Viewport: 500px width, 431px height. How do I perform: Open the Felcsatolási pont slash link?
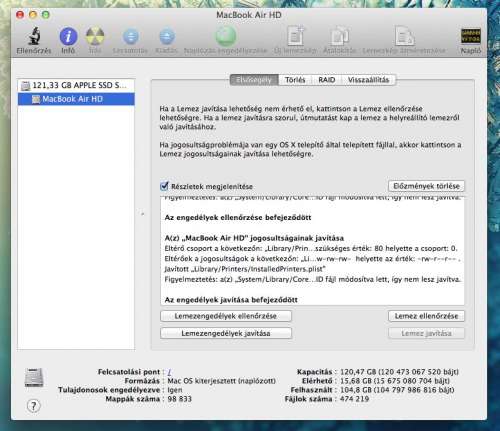pos(169,372)
